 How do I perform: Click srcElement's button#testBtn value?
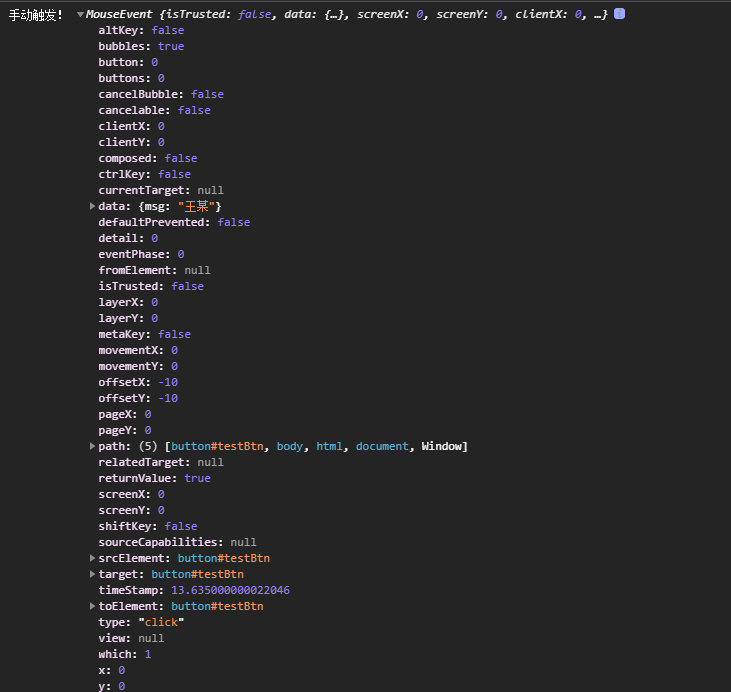pos(224,558)
